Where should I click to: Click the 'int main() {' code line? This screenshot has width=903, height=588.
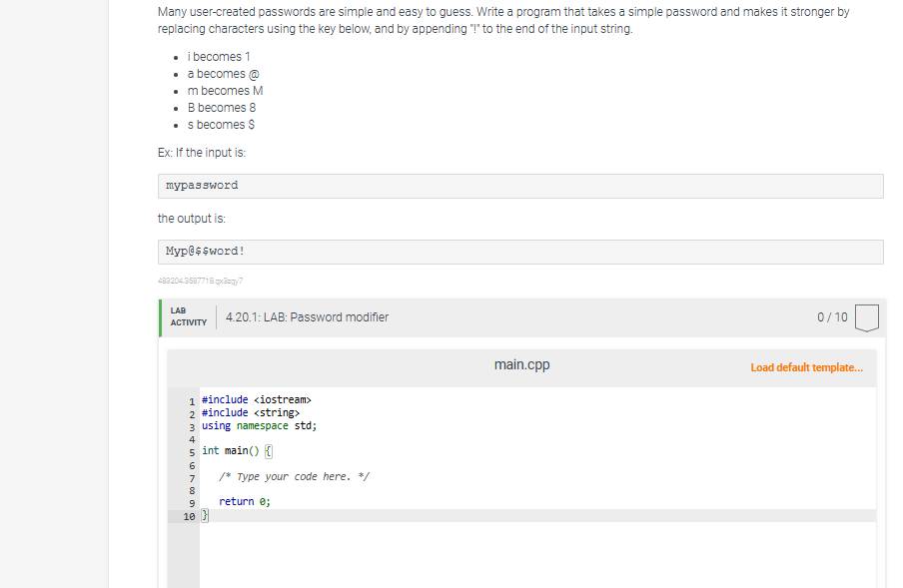click(x=237, y=451)
